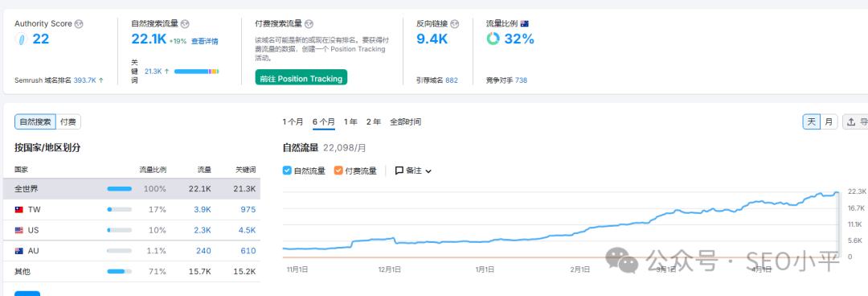Click the globe icon beside 付费搜索流量
Viewport: 868px width, 296px height.
tap(309, 24)
